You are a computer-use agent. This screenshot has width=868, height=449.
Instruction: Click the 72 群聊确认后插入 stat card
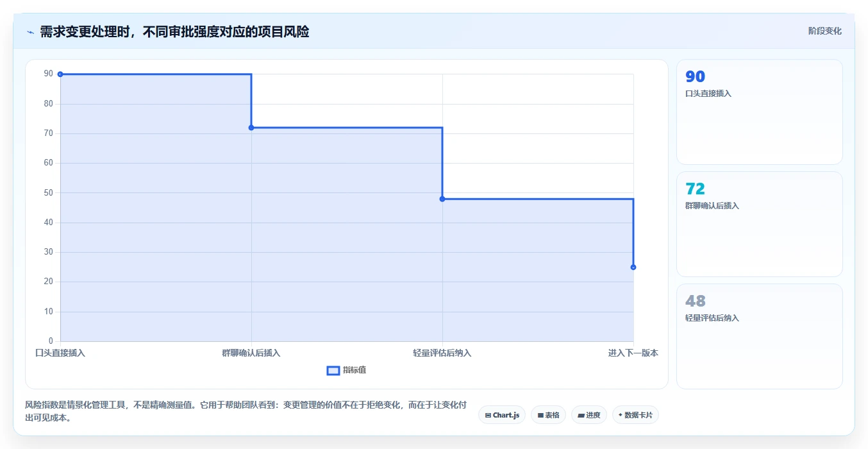coord(759,224)
